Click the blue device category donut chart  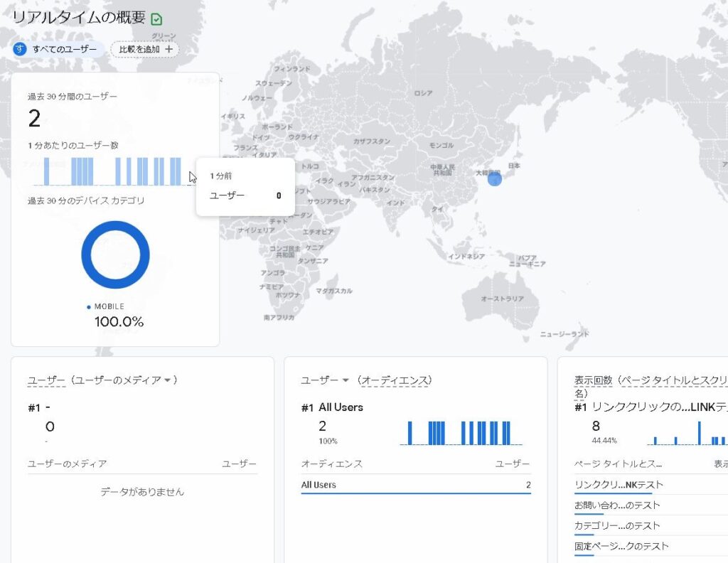[x=115, y=254]
